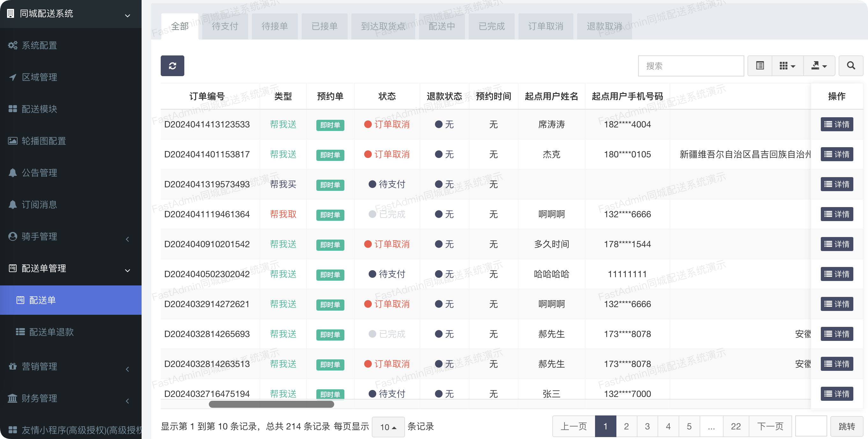This screenshot has width=868, height=439.
Task: Go to 下一页 in pagination
Action: [770, 426]
